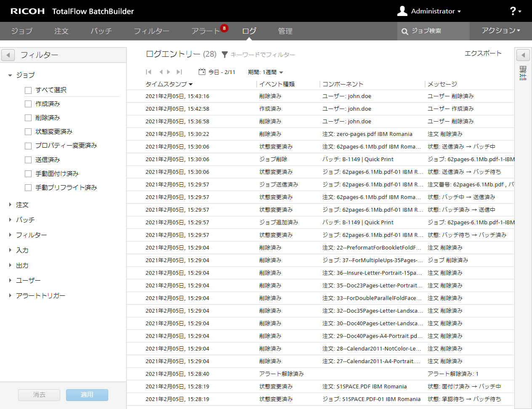Image resolution: width=532 pixels, height=409 pixels.
Task: Collapse the left filter panel arrow
Action: tap(8, 55)
